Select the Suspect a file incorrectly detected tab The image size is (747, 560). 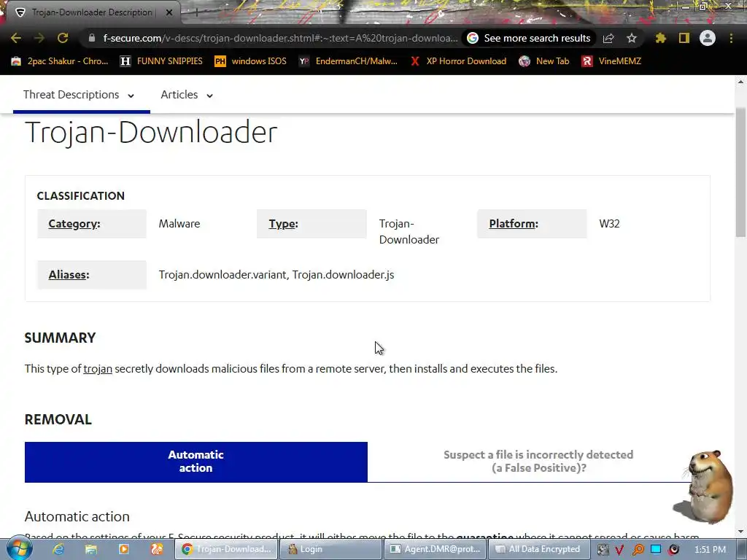pos(538,462)
